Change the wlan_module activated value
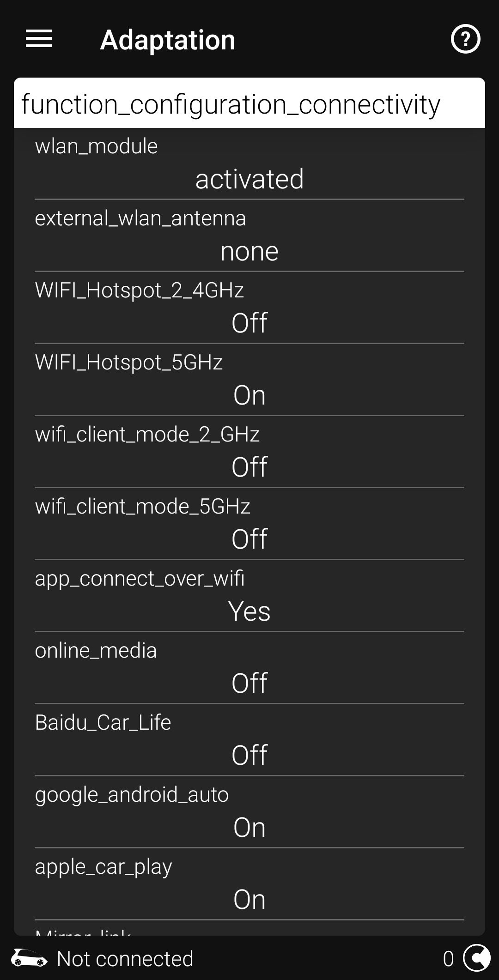 click(249, 179)
